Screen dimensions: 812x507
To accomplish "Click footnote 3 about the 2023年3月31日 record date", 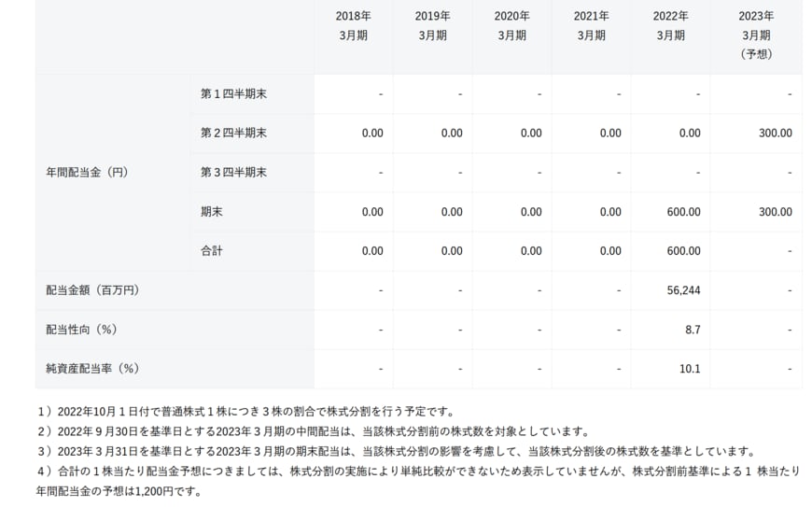I will pos(395,451).
